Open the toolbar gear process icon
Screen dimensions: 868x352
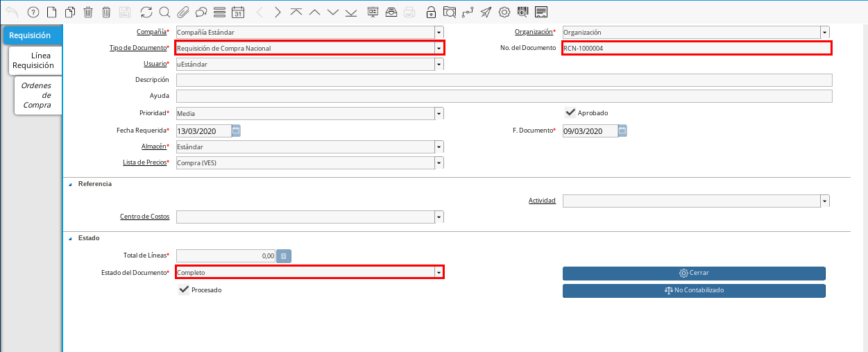[x=504, y=12]
